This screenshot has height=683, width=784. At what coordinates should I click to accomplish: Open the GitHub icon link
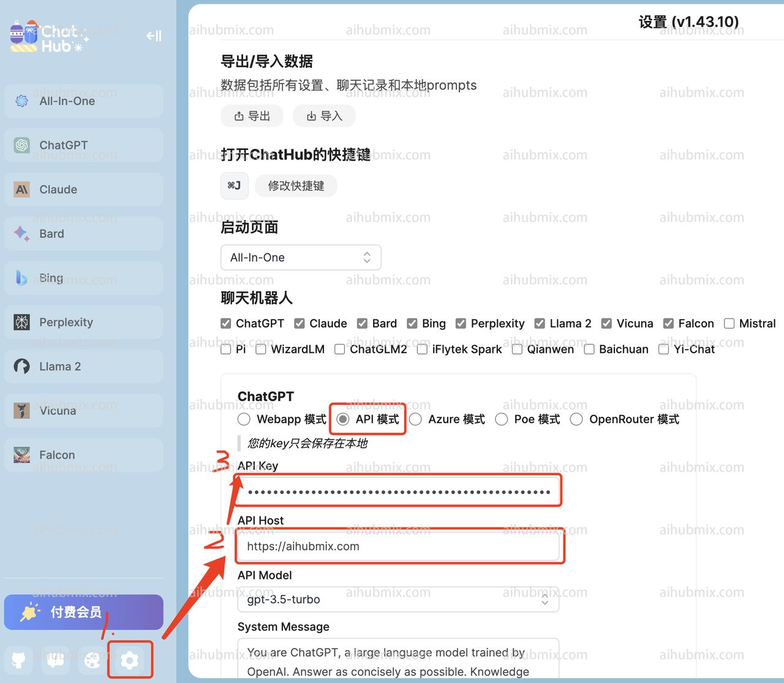pos(19,660)
